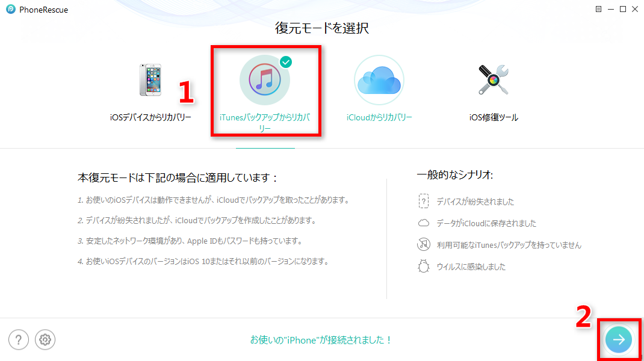The image size is (644, 361).
Task: Click list item 2 about デバイスが紛失されましたが
Action: (x=197, y=221)
